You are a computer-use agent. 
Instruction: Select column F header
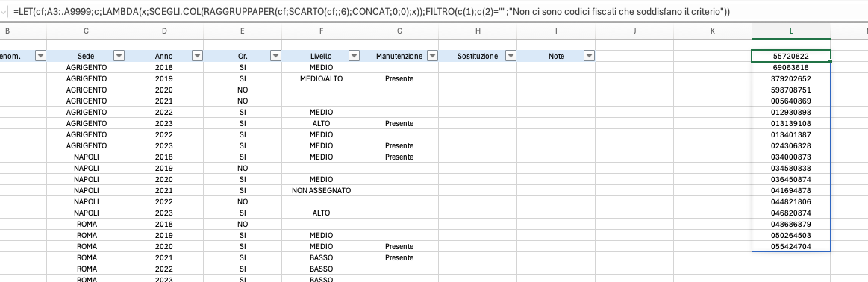point(321,31)
